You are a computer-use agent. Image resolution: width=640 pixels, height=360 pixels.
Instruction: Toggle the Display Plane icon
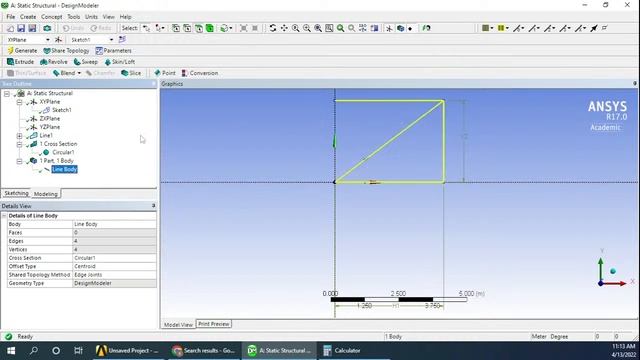pyautogui.click(x=389, y=28)
